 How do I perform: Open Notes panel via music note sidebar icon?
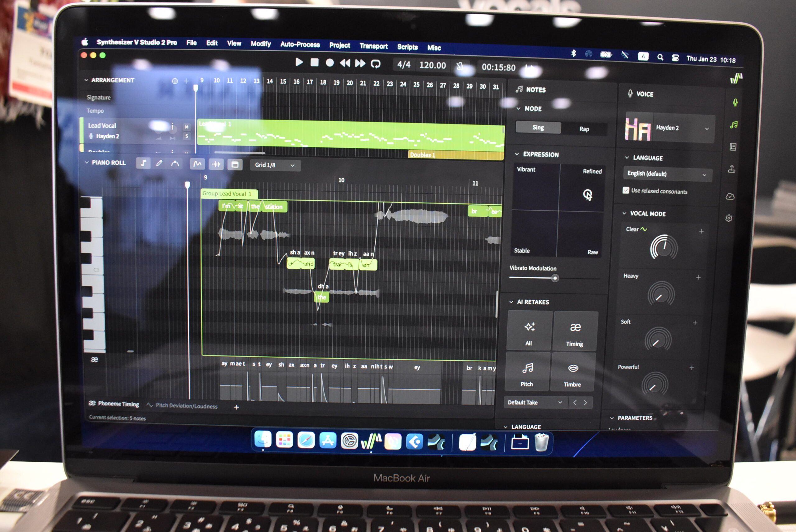pos(734,125)
